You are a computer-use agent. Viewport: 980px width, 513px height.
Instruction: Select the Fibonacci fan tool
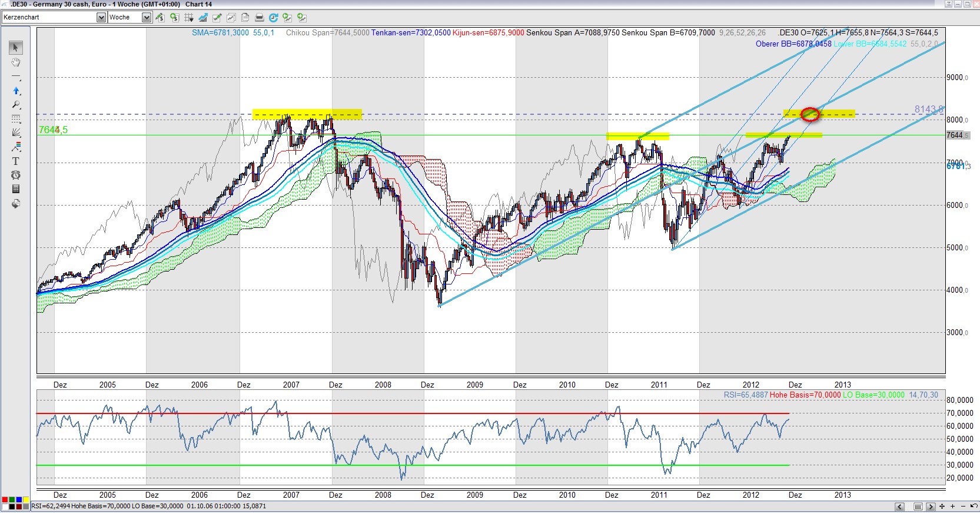tap(16, 133)
